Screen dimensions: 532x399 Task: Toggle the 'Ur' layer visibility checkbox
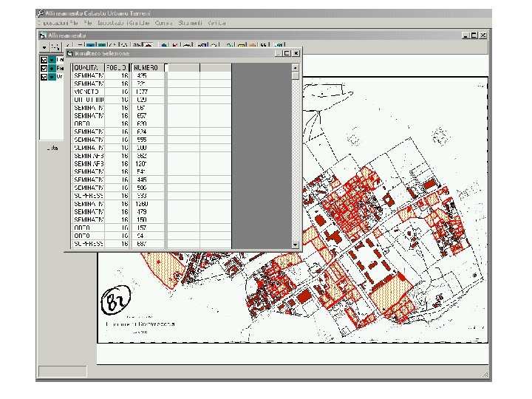[44, 76]
